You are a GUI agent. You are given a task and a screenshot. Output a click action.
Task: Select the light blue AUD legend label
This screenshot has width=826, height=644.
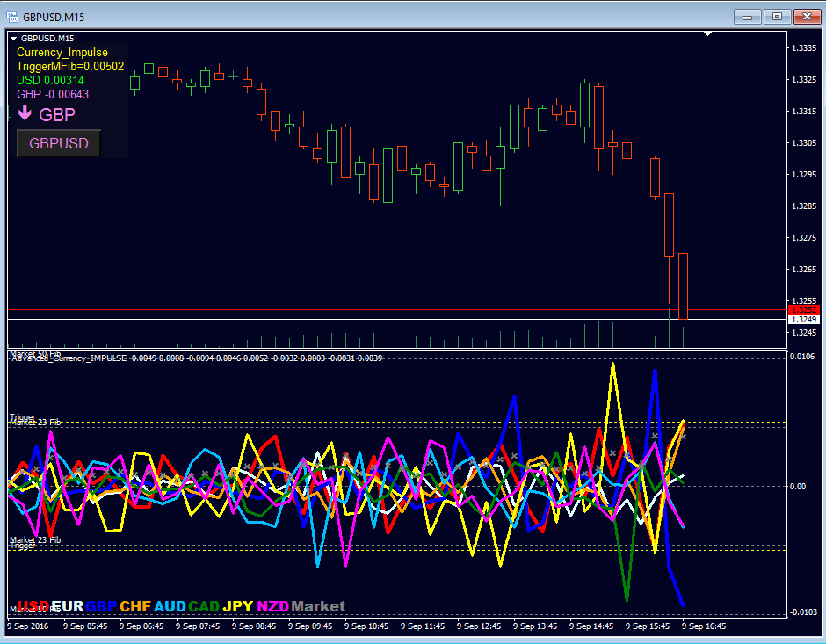coord(170,606)
